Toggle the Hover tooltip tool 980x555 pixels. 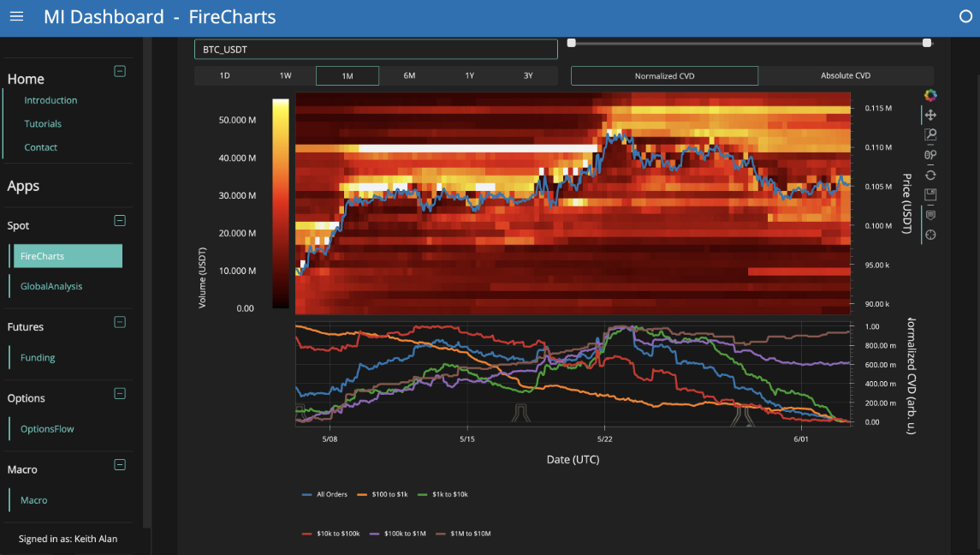point(930,215)
